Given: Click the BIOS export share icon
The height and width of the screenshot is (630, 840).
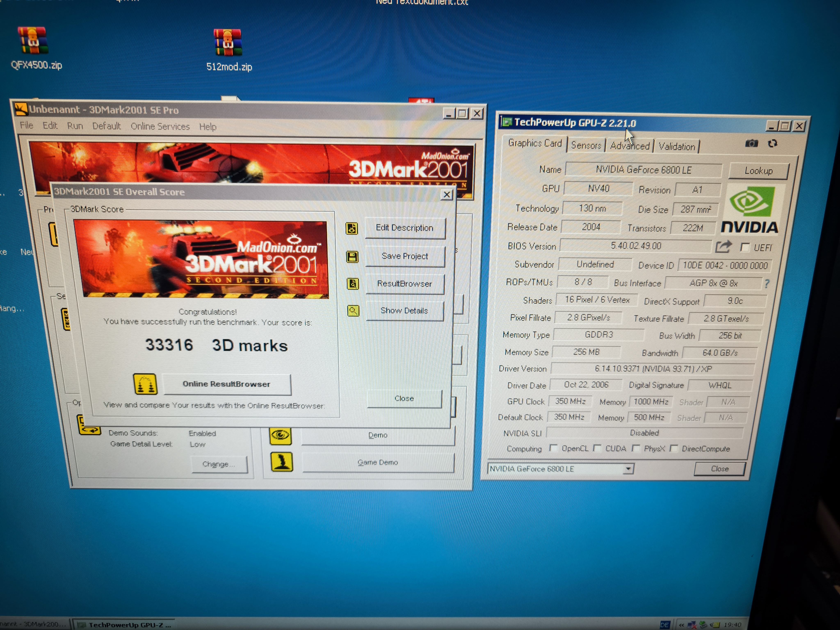Looking at the screenshot, I should [x=723, y=247].
